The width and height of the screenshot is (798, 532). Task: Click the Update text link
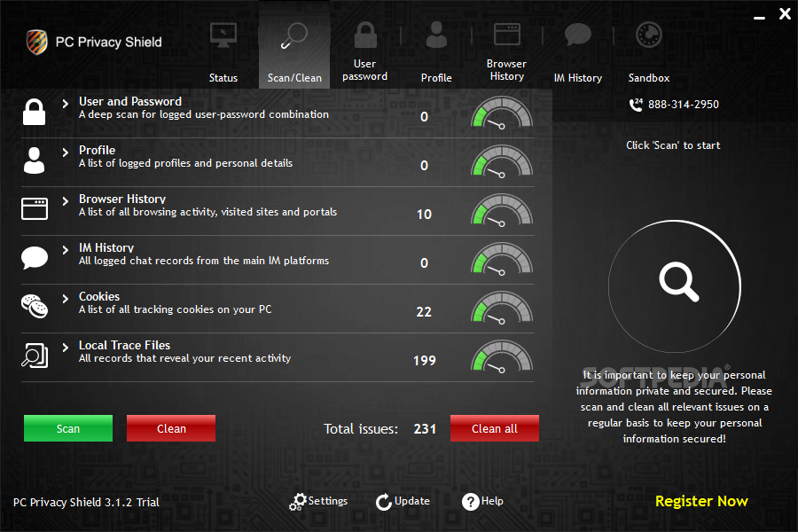coord(412,501)
